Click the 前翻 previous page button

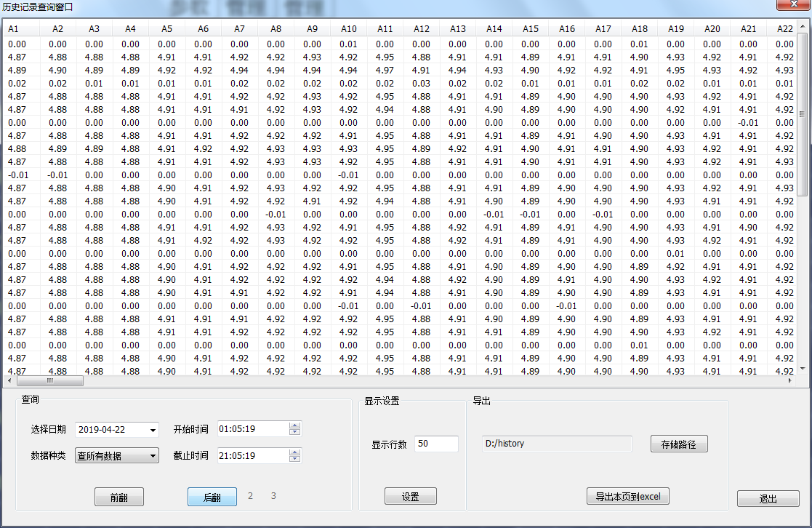point(119,497)
